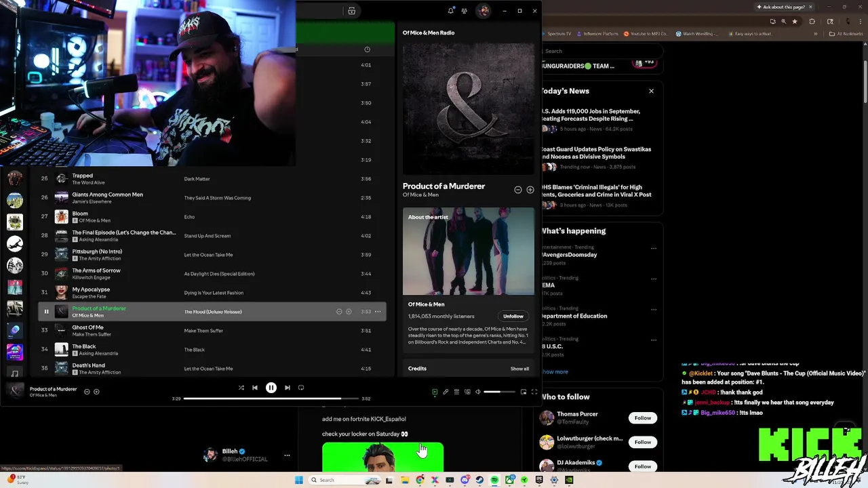Image resolution: width=868 pixels, height=488 pixels.
Task: Open About the artist image card
Action: 469,251
